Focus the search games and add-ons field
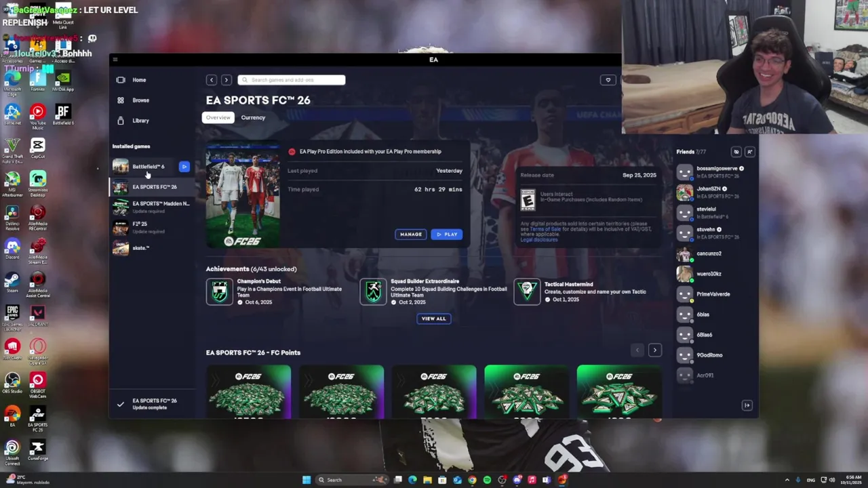This screenshot has height=488, width=868. pos(292,80)
